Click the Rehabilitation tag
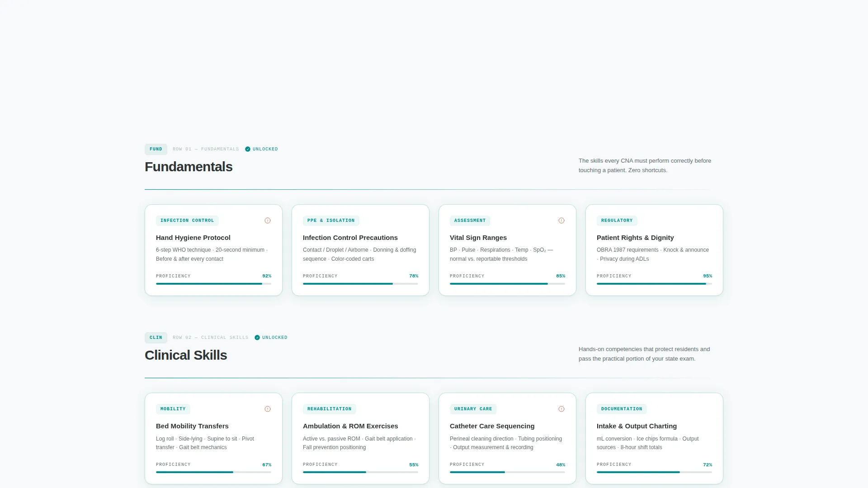This screenshot has width=868, height=488. coord(329,409)
